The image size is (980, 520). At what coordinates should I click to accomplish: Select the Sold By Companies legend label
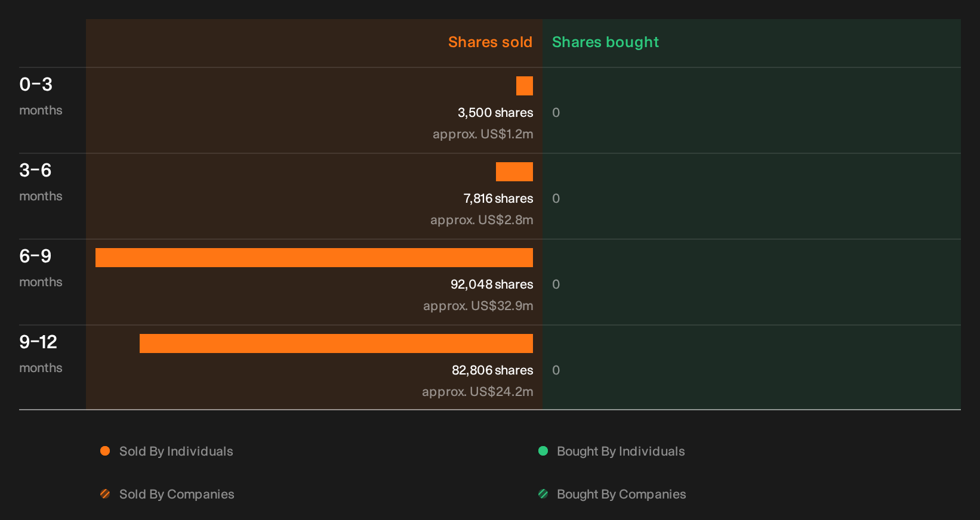click(x=177, y=494)
